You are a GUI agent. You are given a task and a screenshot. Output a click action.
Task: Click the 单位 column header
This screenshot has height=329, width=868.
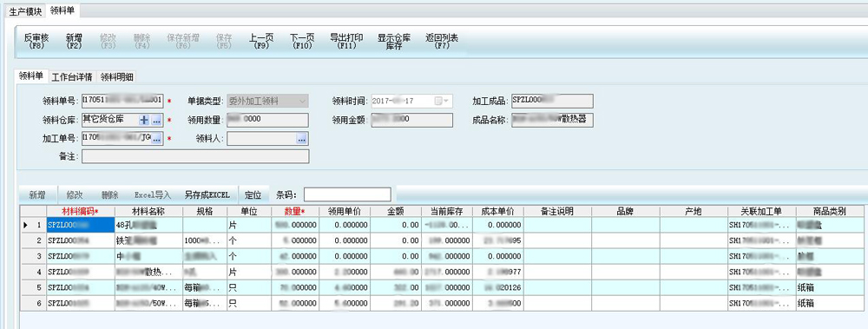248,212
